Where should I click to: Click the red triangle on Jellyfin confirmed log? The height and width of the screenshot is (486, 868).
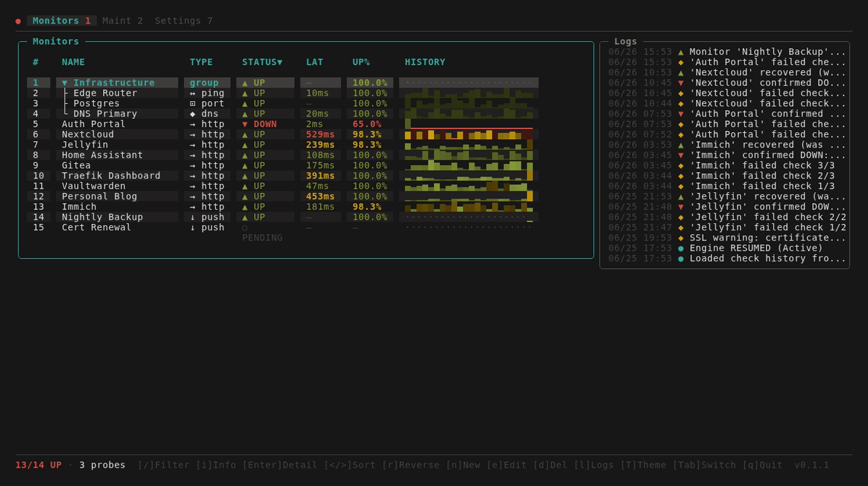681,207
